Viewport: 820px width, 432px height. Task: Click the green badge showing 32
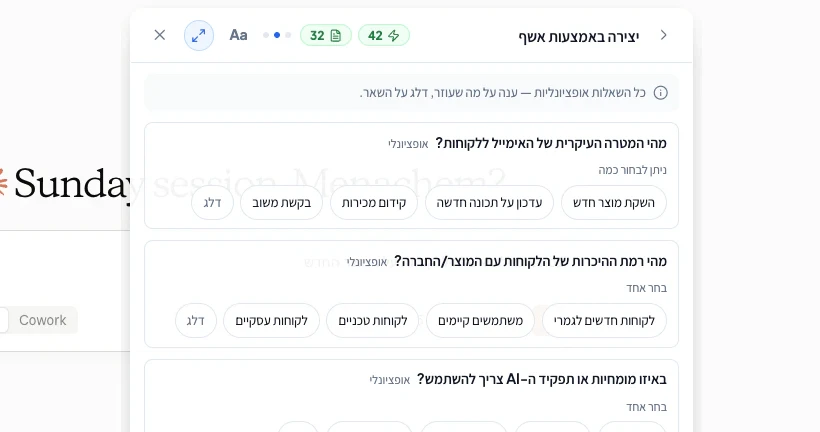(326, 36)
